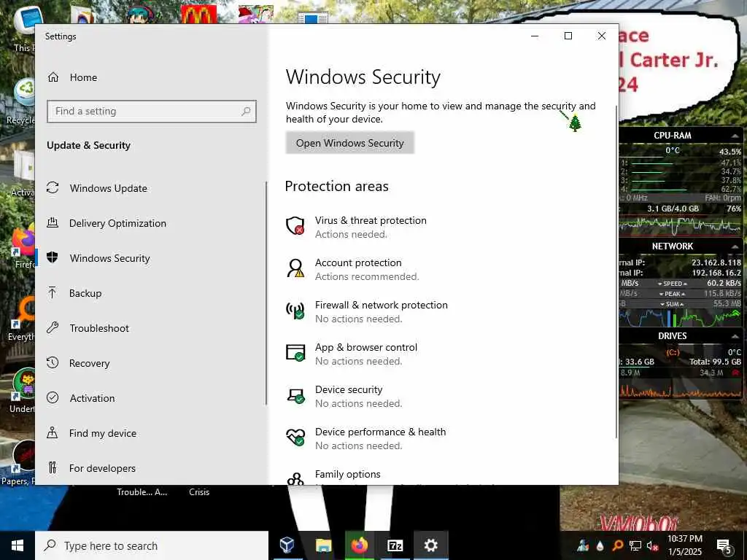Image resolution: width=747 pixels, height=560 pixels.
Task: Open the action center notifications icon
Action: pos(724,546)
